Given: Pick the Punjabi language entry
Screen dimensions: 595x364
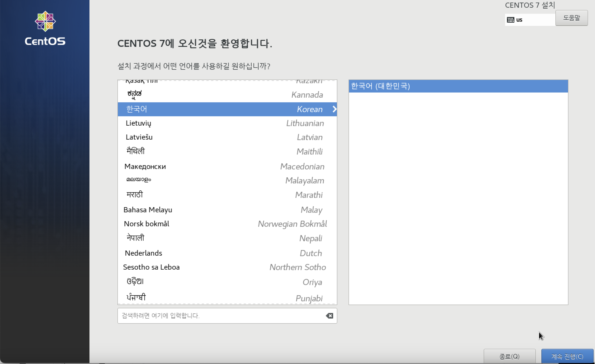Looking at the screenshot, I should (x=227, y=298).
